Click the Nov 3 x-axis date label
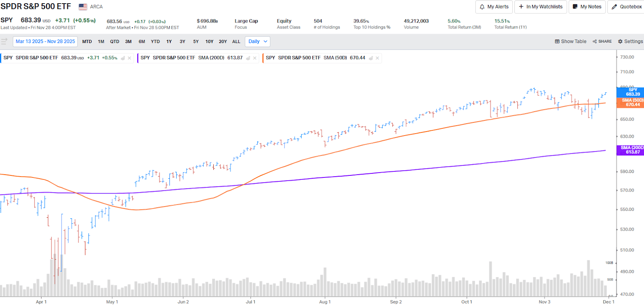Screen dimensions: 644x307 (545, 302)
